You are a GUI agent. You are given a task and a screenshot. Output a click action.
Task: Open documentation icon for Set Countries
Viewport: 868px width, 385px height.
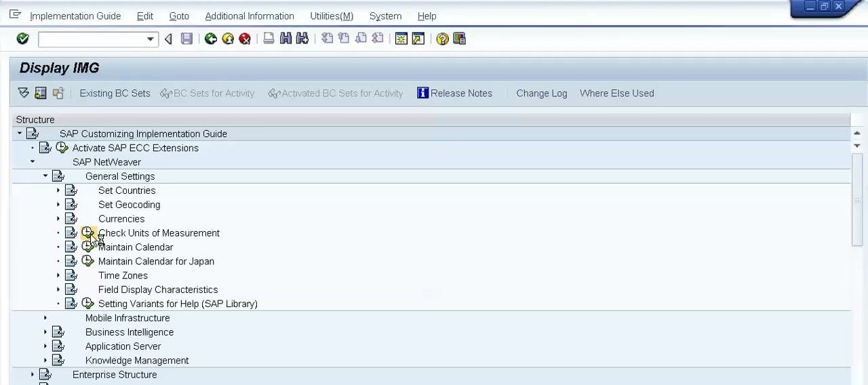[71, 190]
